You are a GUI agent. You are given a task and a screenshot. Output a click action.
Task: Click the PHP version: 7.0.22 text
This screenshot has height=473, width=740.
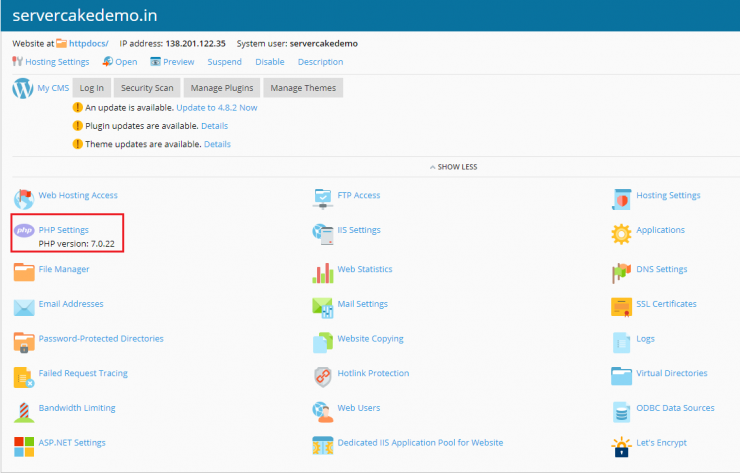(76, 244)
